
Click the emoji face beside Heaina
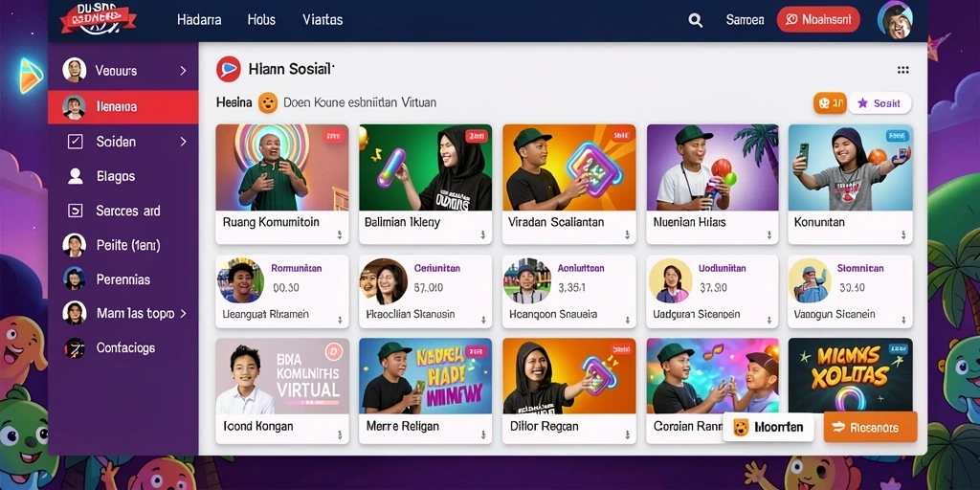point(268,102)
